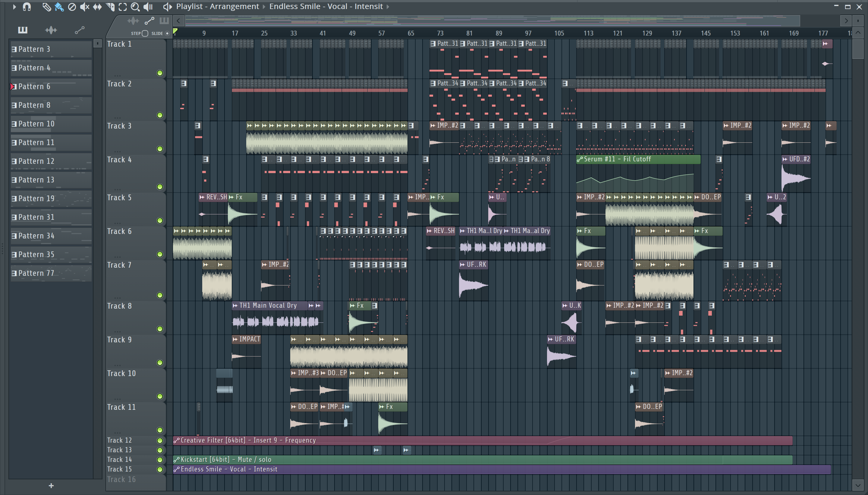868x495 pixels.
Task: Select the Select tool
Action: pyautogui.click(x=122, y=6)
